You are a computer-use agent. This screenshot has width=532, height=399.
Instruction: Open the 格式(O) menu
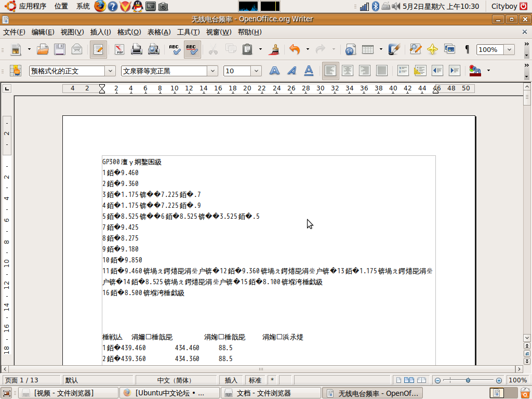tap(129, 32)
